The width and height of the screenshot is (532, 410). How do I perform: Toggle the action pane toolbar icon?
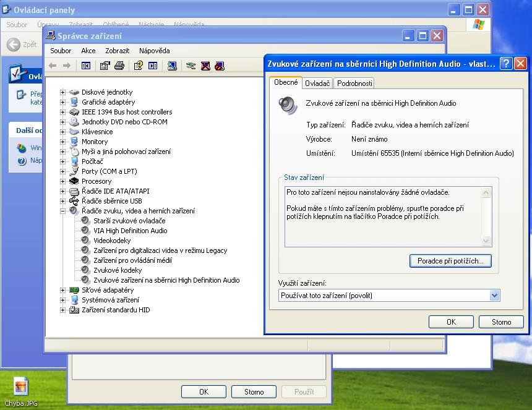coord(153,66)
